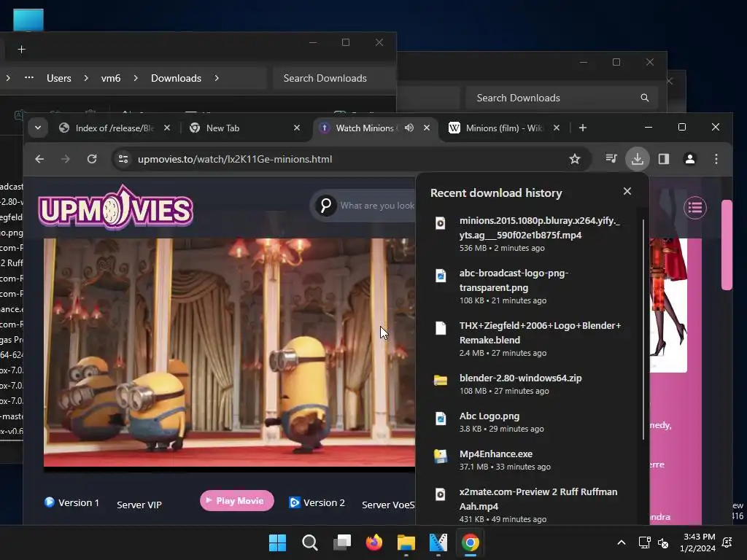747x560 pixels.
Task: Choose Server VIP
Action: coord(139,505)
